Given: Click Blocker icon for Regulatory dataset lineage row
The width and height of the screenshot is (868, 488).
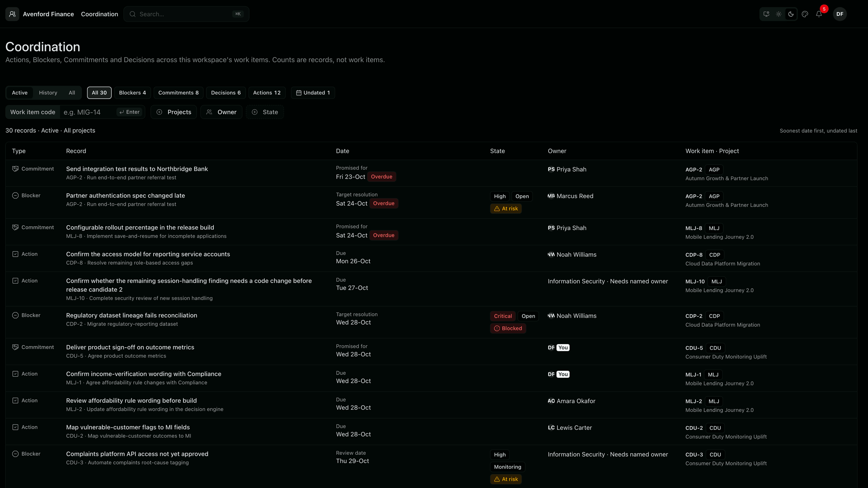Looking at the screenshot, I should click(15, 315).
